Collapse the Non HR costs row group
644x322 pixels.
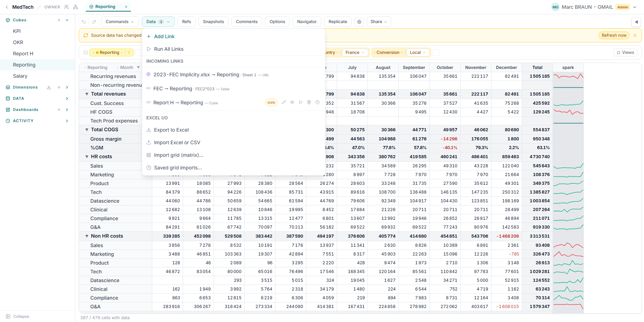(x=87, y=236)
